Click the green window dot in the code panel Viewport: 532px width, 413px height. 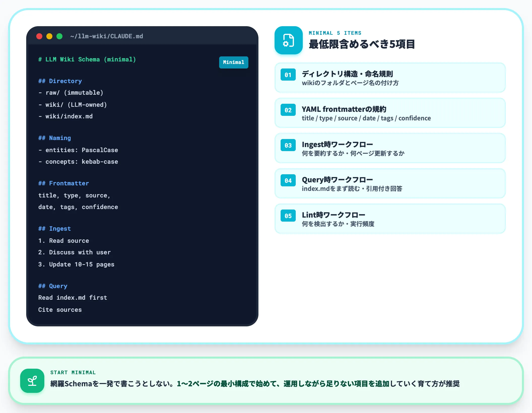pos(59,36)
